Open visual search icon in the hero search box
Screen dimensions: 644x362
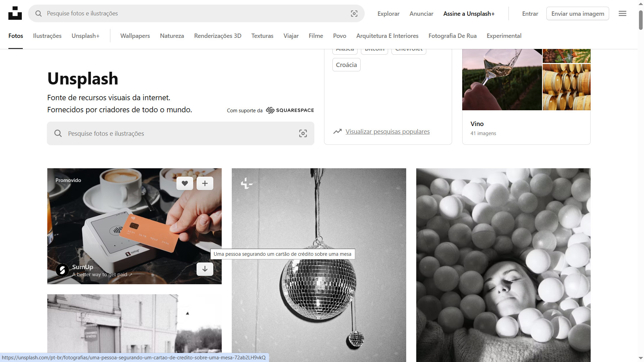303,133
